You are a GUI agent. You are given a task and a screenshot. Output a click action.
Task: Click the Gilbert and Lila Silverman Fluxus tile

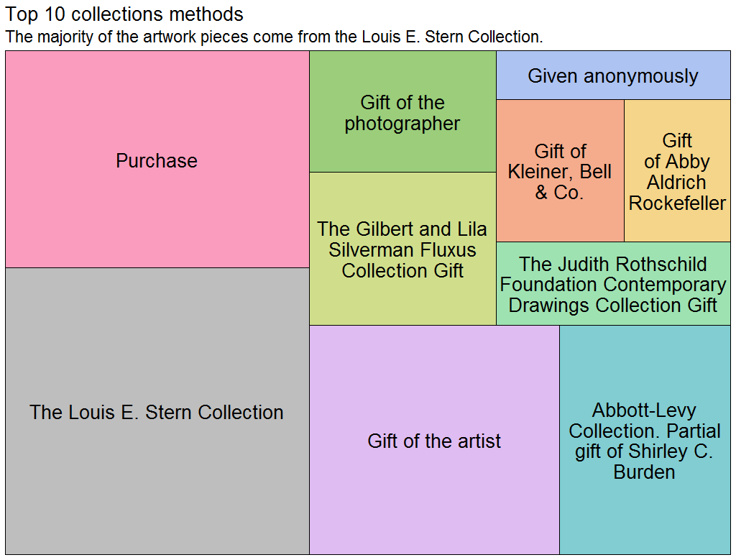click(402, 302)
